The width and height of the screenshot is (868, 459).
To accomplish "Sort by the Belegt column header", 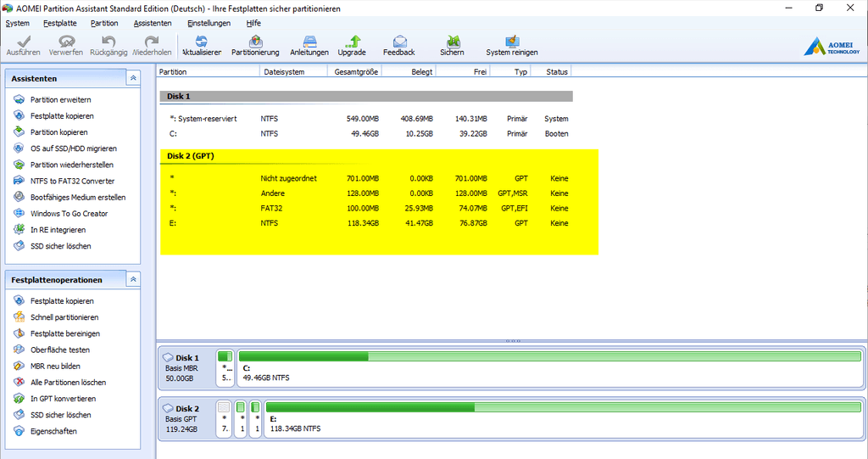I will point(409,72).
